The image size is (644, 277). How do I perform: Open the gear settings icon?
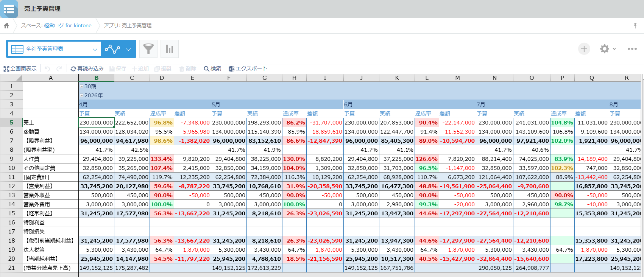click(605, 49)
